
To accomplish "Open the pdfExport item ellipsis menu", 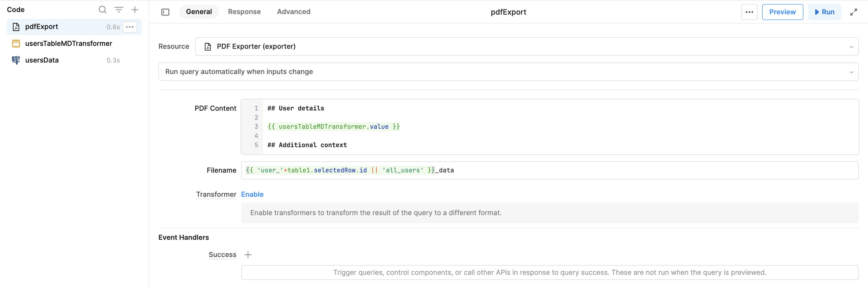I will click(x=130, y=27).
